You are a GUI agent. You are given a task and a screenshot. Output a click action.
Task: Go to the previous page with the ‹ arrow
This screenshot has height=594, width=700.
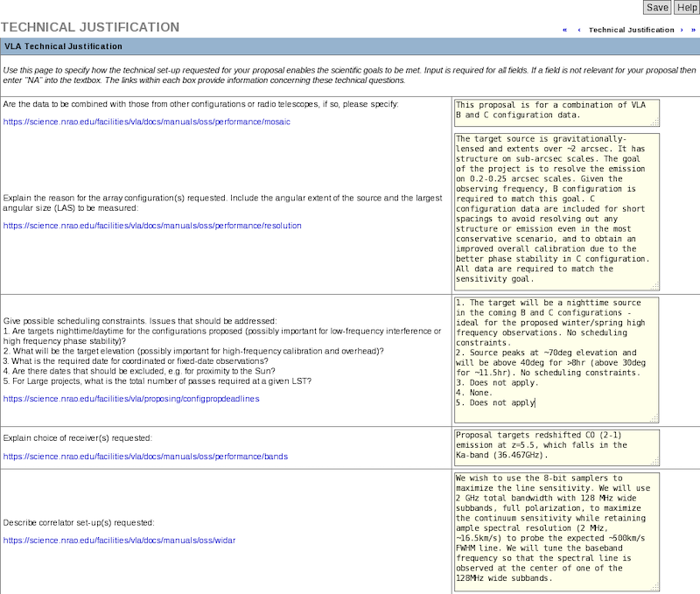pos(579,29)
